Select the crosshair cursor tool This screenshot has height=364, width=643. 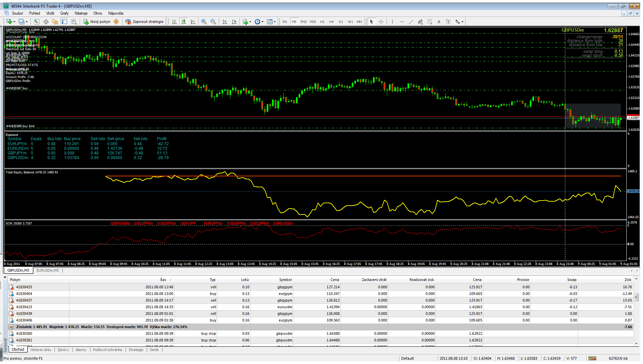[x=381, y=22]
